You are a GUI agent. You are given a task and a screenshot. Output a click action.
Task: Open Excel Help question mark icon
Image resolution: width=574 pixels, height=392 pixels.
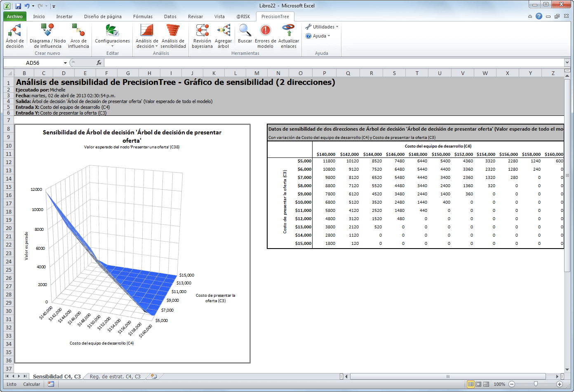(x=539, y=16)
